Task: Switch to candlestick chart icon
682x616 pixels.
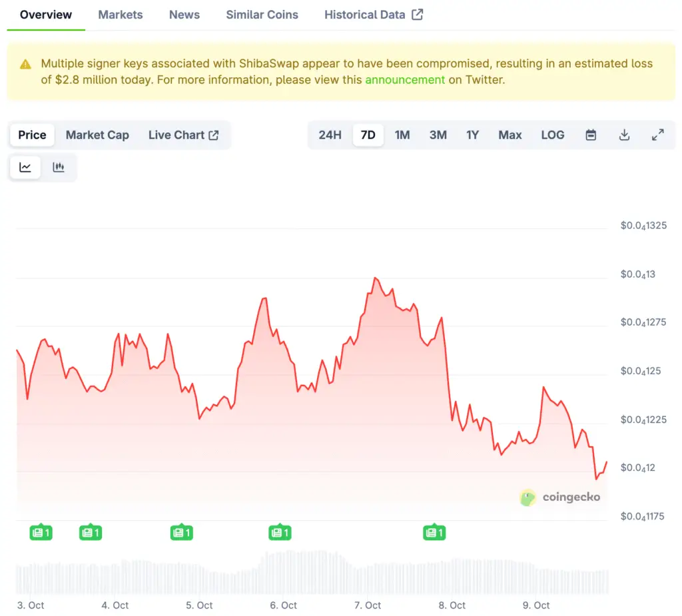Action: pos(59,167)
